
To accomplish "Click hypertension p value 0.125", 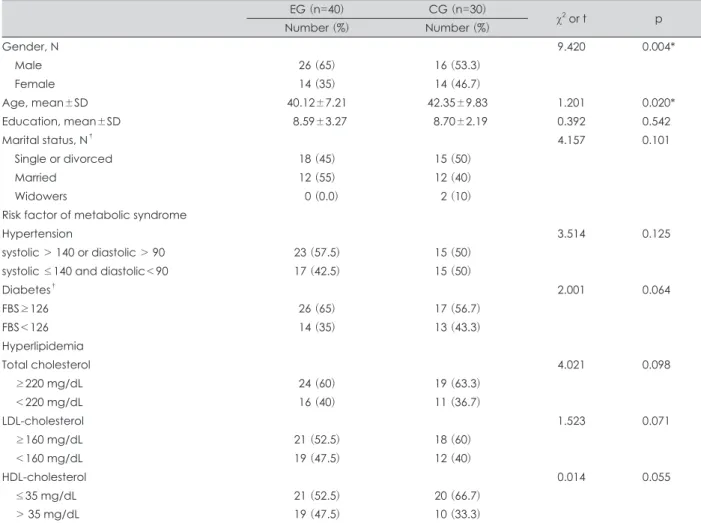I will pos(656,234).
